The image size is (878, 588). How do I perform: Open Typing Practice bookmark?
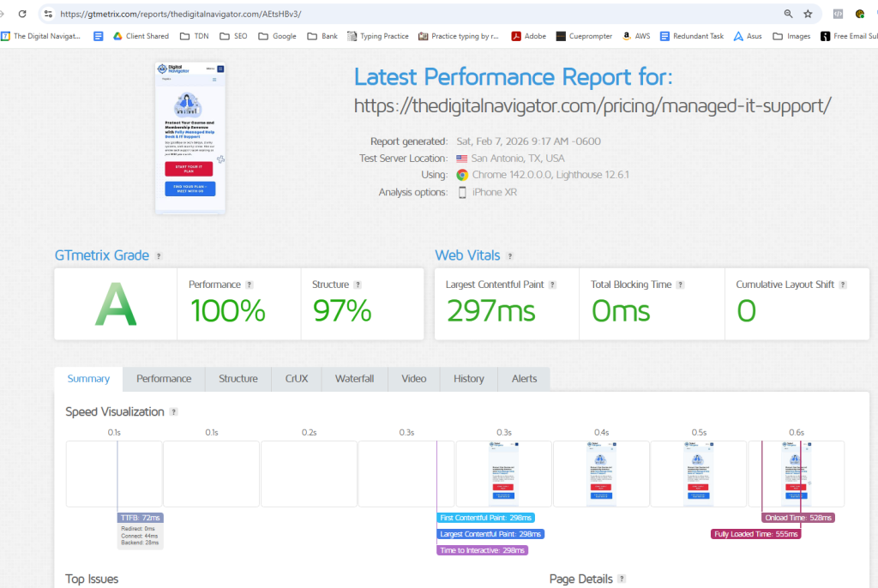378,36
